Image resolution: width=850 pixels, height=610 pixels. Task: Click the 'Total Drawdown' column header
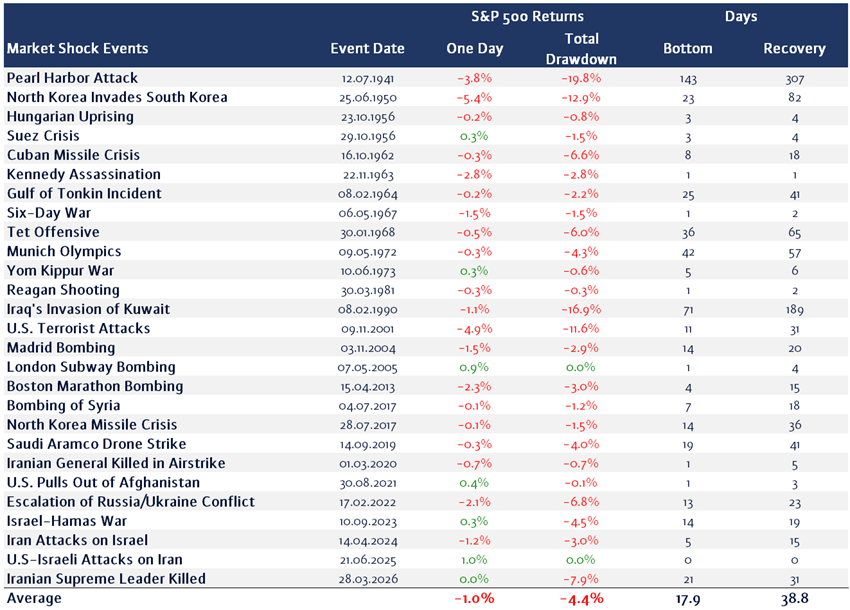(581, 49)
